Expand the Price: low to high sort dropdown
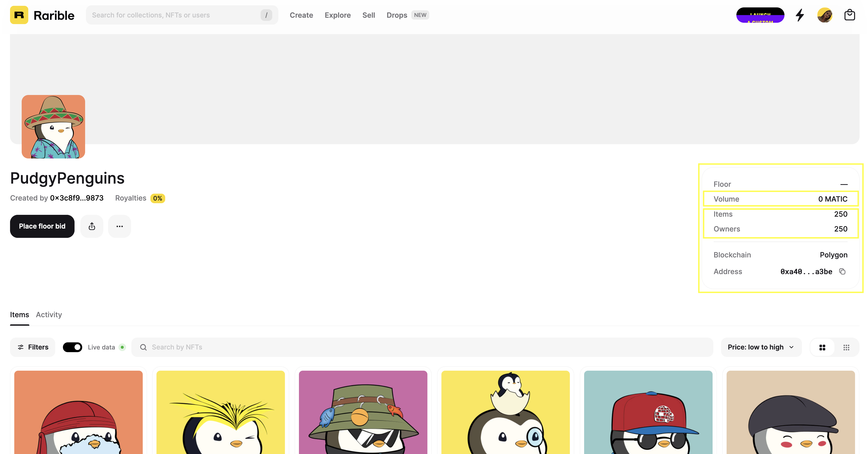This screenshot has width=868, height=454. tap(760, 347)
